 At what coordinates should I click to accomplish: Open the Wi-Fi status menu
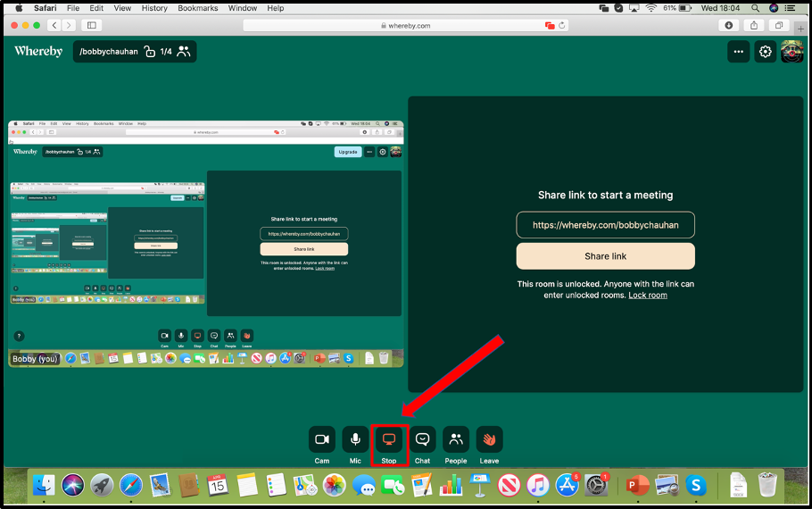pyautogui.click(x=651, y=8)
